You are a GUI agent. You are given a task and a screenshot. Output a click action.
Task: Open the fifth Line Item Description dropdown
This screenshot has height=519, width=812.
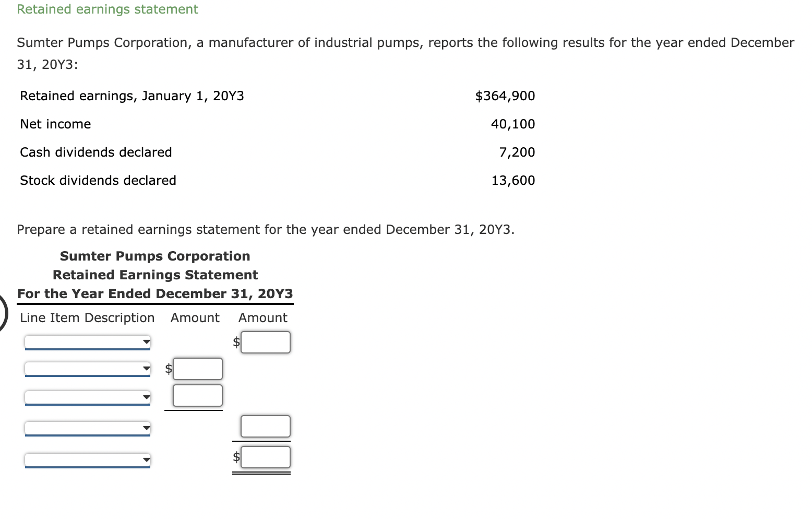87,459
